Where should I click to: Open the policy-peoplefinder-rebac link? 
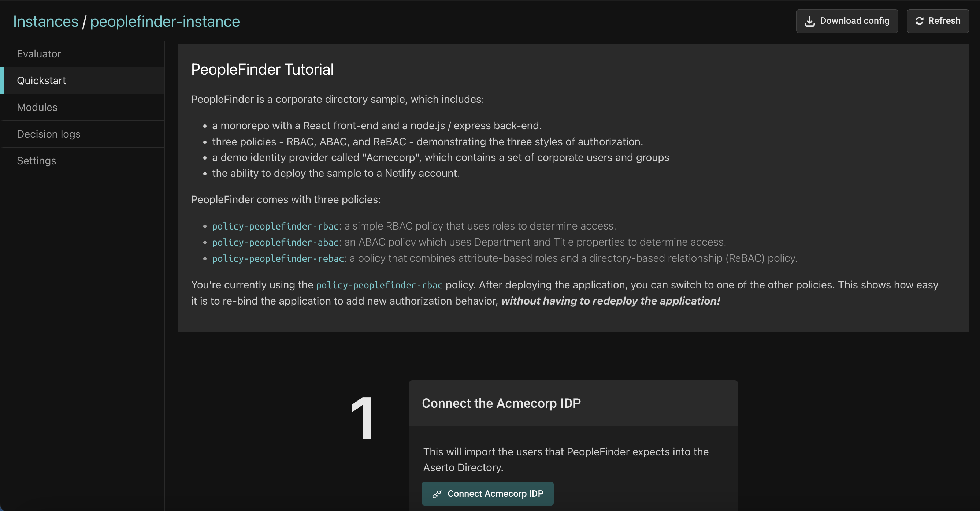click(x=278, y=258)
